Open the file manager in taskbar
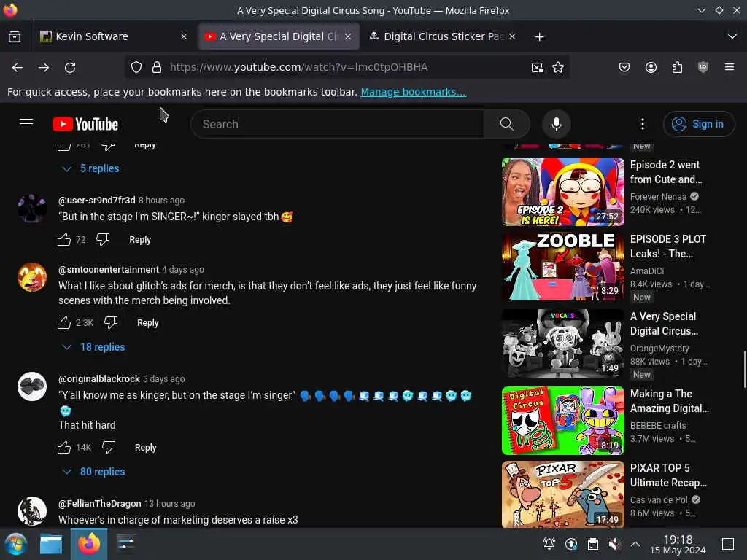The image size is (747, 560). coord(51,544)
